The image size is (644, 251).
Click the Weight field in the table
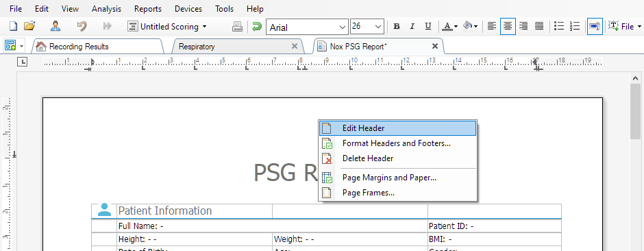(294, 239)
